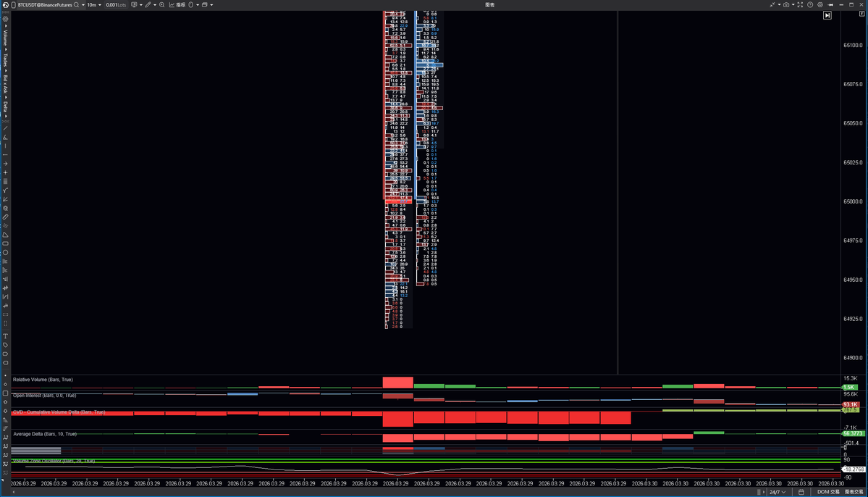Select the pitchfork drawing tool
868x497 pixels.
click(6, 190)
